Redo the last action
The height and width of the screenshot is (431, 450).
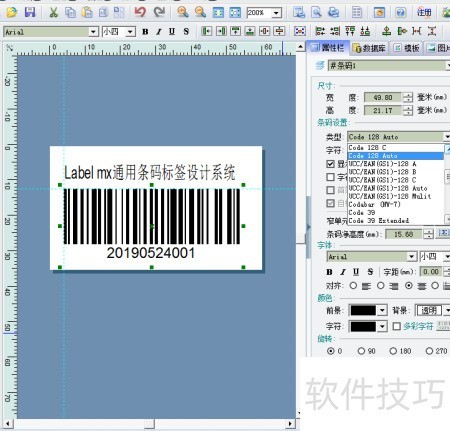[159, 12]
